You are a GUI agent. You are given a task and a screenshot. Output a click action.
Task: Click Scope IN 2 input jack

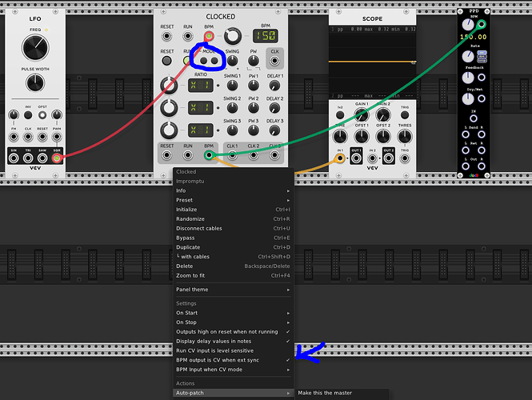[373, 158]
